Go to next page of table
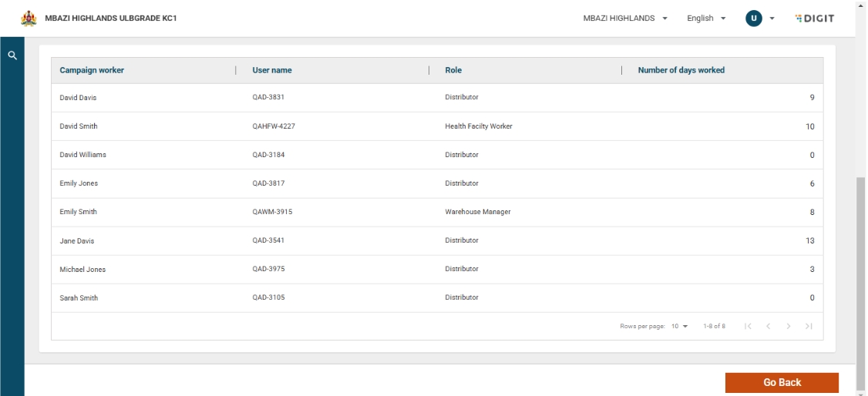Image resolution: width=868 pixels, height=396 pixels. coord(789,326)
